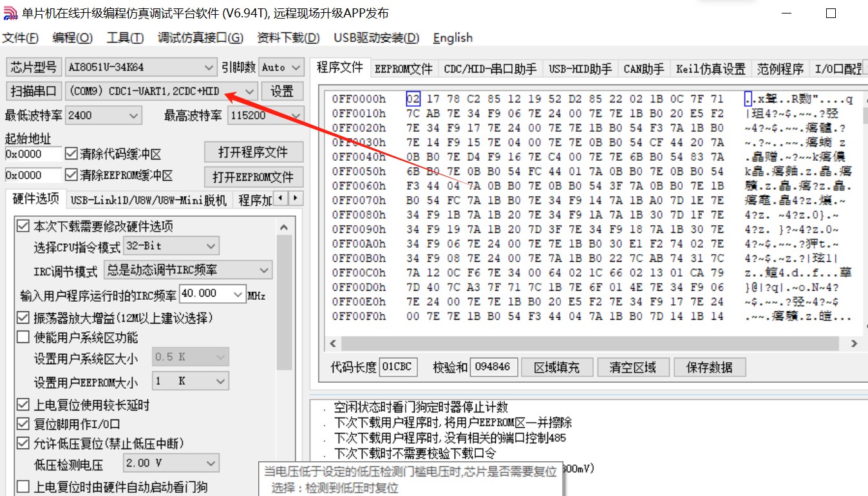
Task: Toggle 使能用户系统区功能 checkbox
Action: (23, 337)
